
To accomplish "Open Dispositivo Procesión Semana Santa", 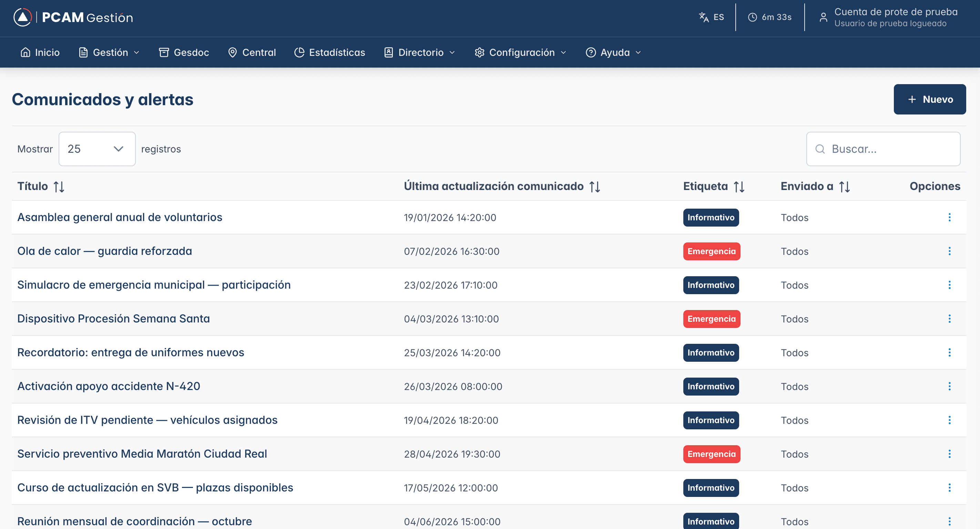I will click(113, 319).
